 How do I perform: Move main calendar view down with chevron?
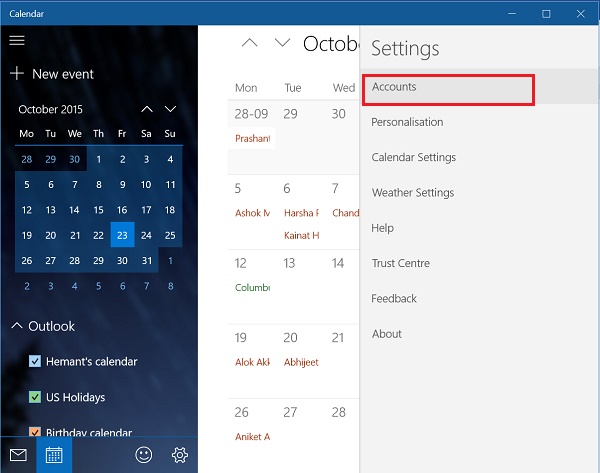(282, 42)
